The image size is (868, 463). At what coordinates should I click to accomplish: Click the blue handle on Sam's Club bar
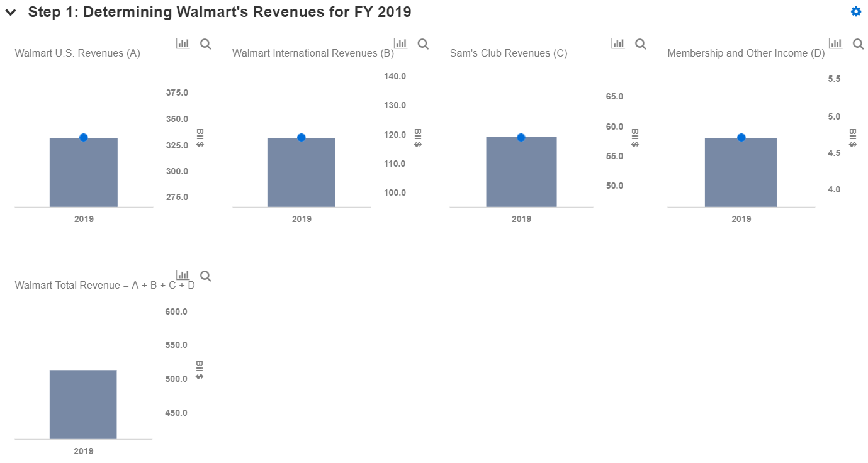pyautogui.click(x=521, y=138)
